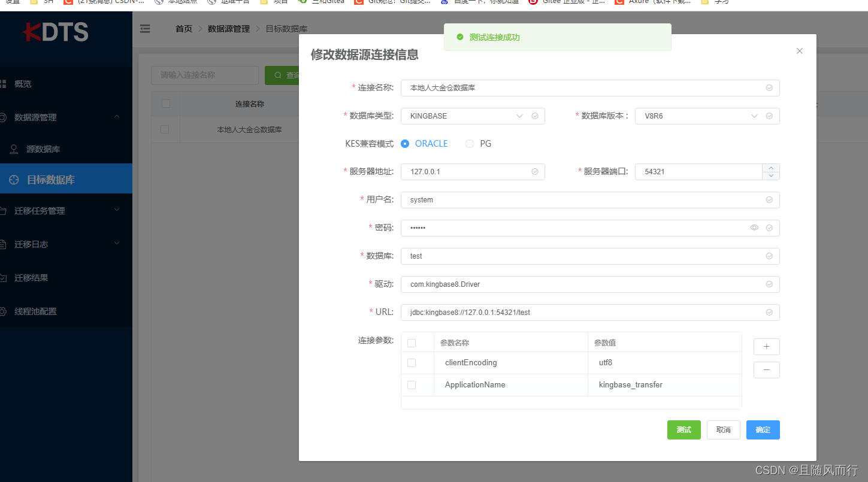The height and width of the screenshot is (482, 868).
Task: Open 迁移结果 in the sidebar
Action: point(31,278)
